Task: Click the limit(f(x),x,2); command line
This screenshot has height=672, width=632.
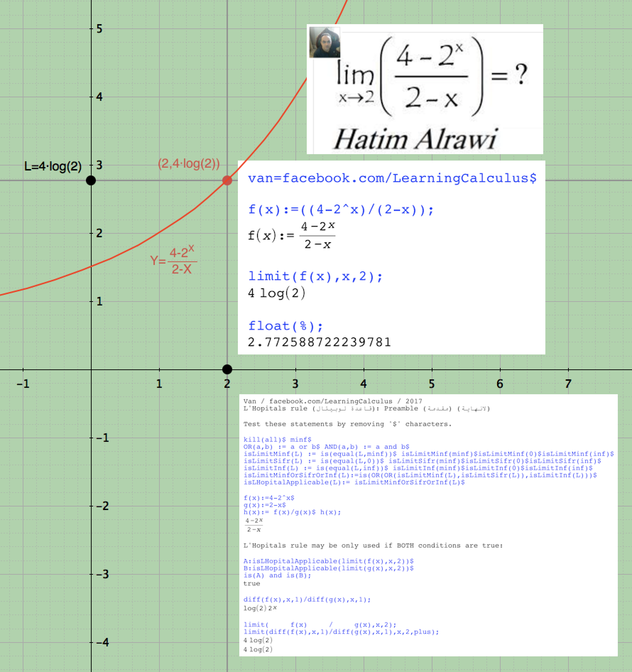Action: pyautogui.click(x=315, y=276)
